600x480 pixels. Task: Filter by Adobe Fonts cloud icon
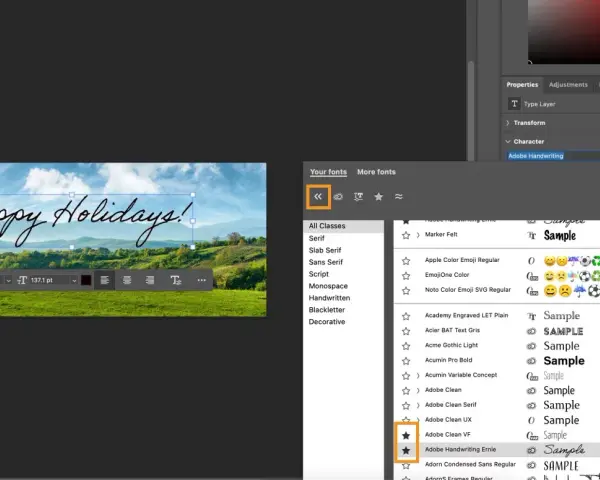(338, 197)
